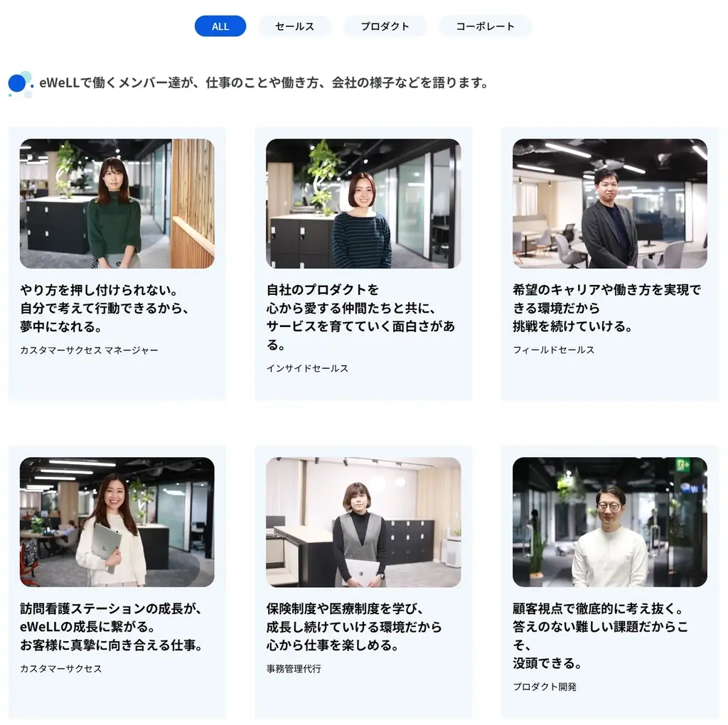Select the セールス filter tab
The width and height of the screenshot is (728, 725).
click(x=294, y=26)
